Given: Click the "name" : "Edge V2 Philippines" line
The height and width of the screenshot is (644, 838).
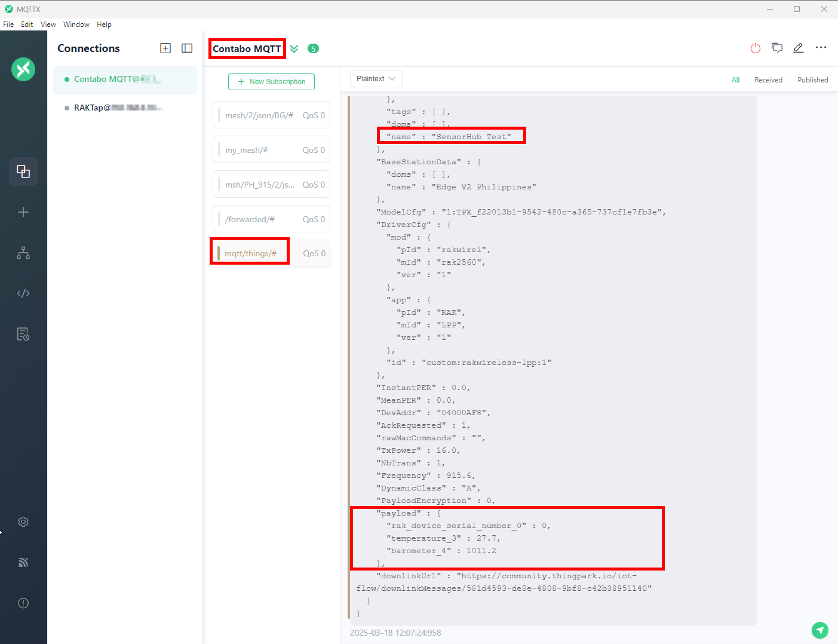Looking at the screenshot, I should pyautogui.click(x=461, y=187).
